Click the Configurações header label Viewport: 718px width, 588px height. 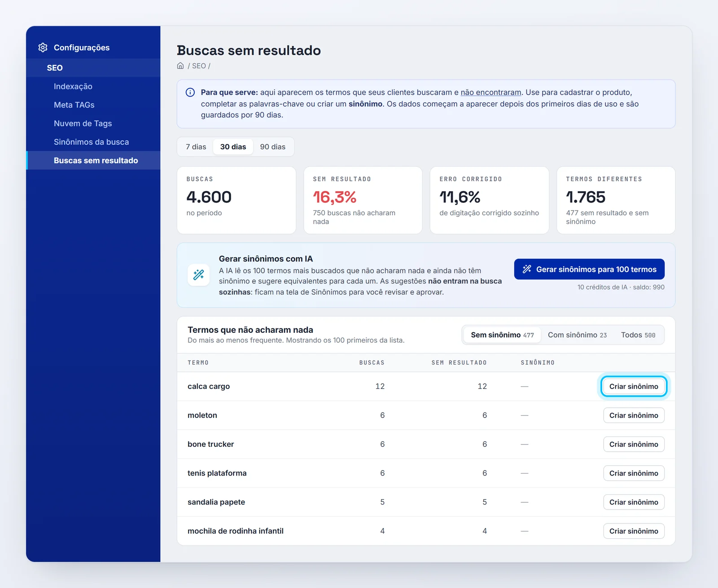pos(82,48)
